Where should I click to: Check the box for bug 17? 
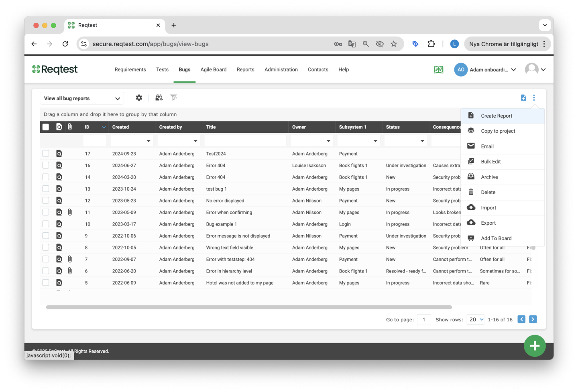click(x=46, y=154)
